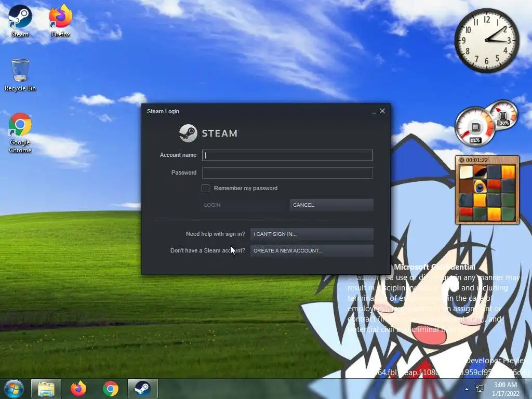Launch Firefox from the taskbar

click(x=78, y=389)
